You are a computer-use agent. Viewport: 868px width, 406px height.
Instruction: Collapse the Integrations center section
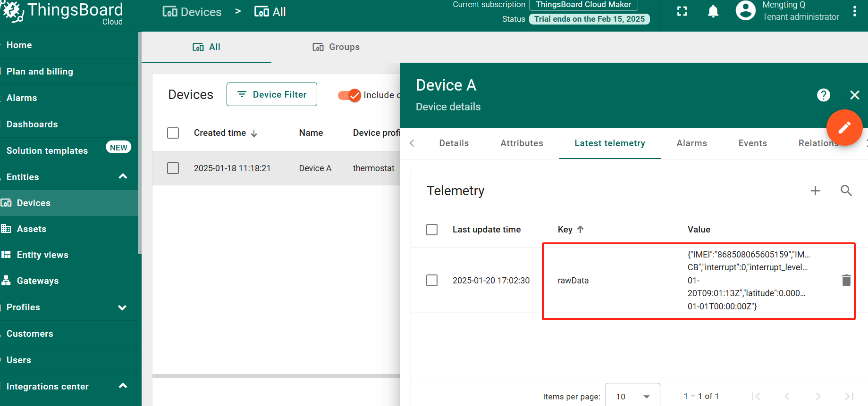(x=123, y=386)
